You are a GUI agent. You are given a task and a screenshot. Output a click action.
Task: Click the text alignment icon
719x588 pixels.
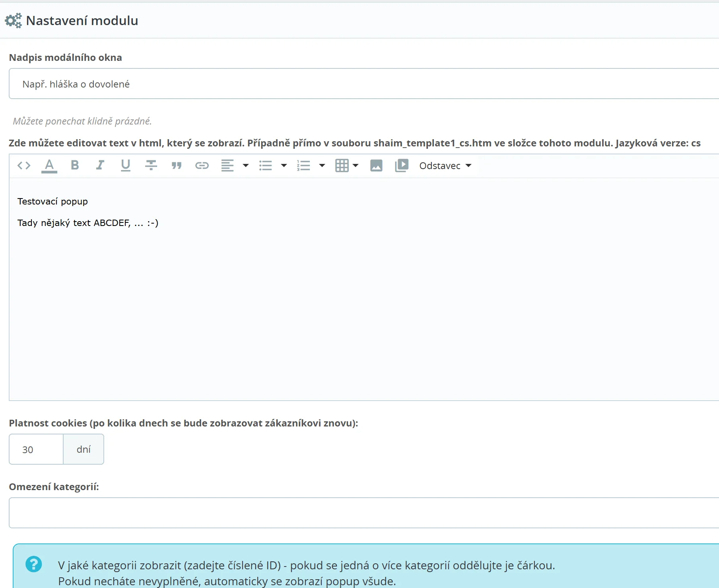click(x=227, y=165)
